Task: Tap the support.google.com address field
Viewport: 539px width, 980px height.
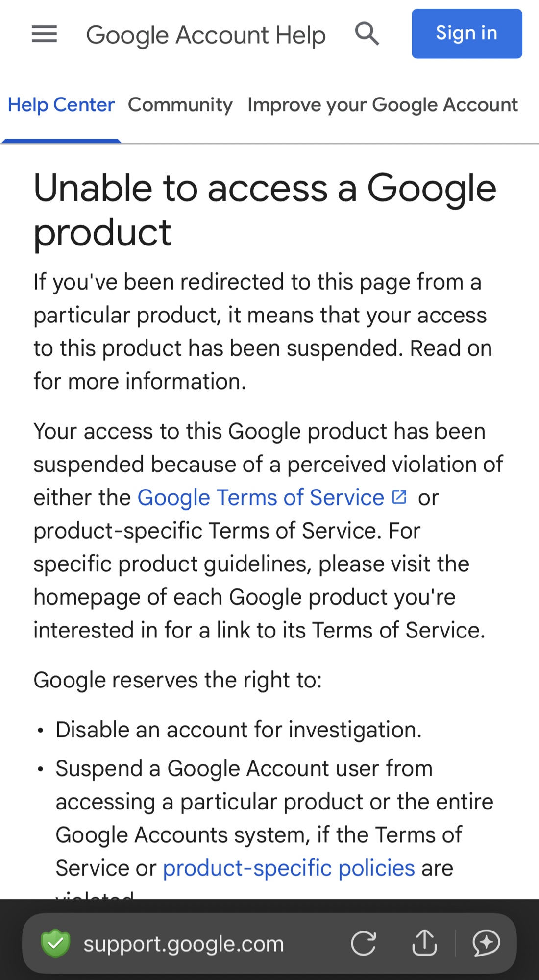Action: [x=184, y=944]
